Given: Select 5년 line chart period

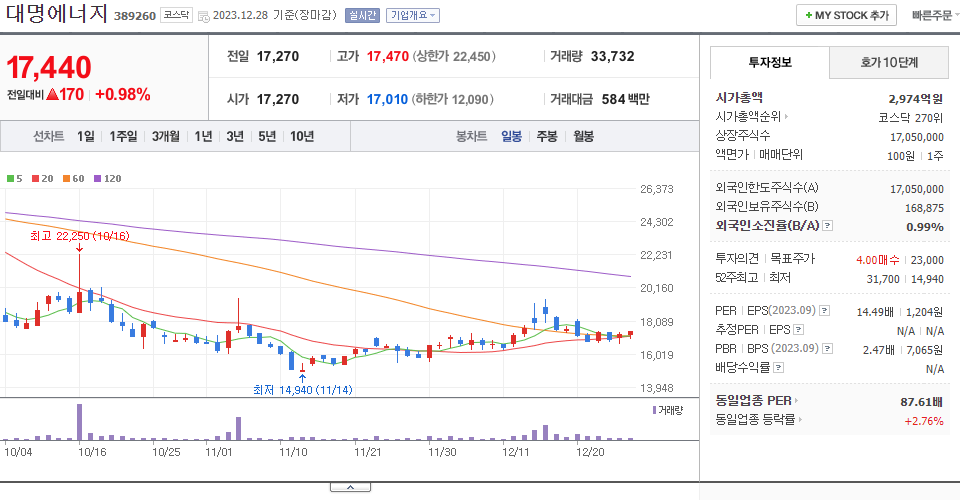Looking at the screenshot, I should click(x=267, y=136).
